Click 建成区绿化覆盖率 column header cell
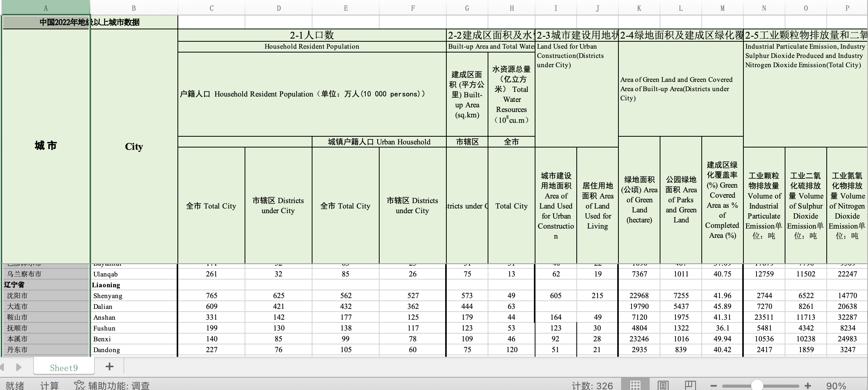 723,200
